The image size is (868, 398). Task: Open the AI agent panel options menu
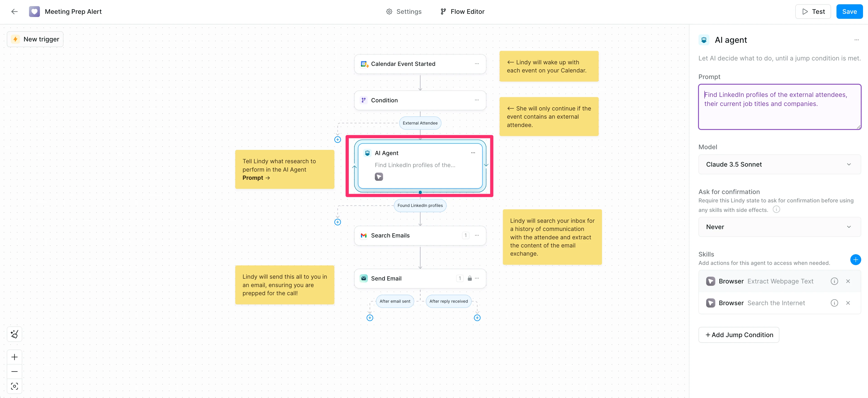coord(856,40)
